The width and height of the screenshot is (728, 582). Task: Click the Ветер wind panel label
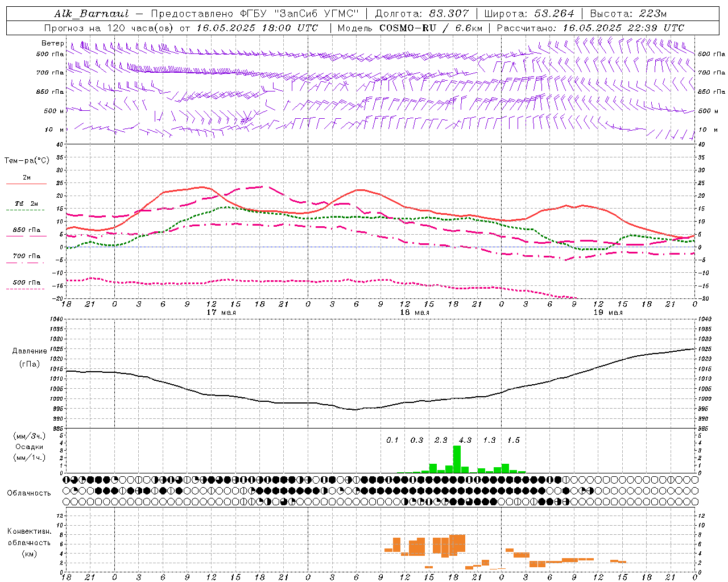pos(52,43)
